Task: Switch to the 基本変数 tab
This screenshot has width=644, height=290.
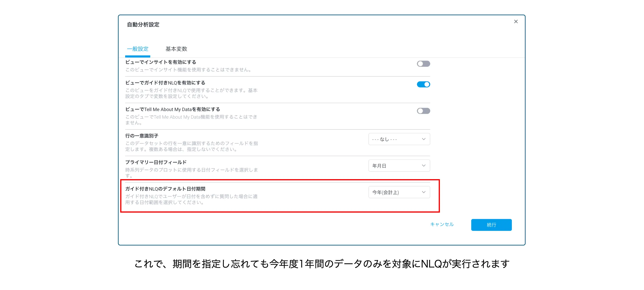Action: pyautogui.click(x=176, y=49)
